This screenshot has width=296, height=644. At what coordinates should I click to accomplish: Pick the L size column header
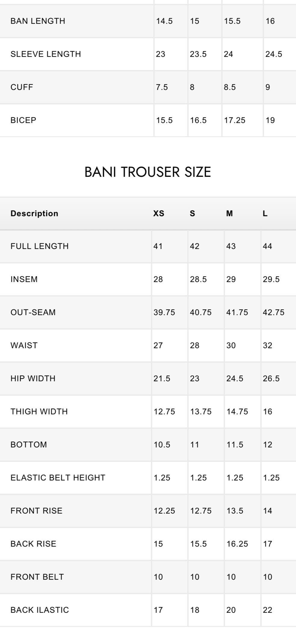tap(265, 213)
